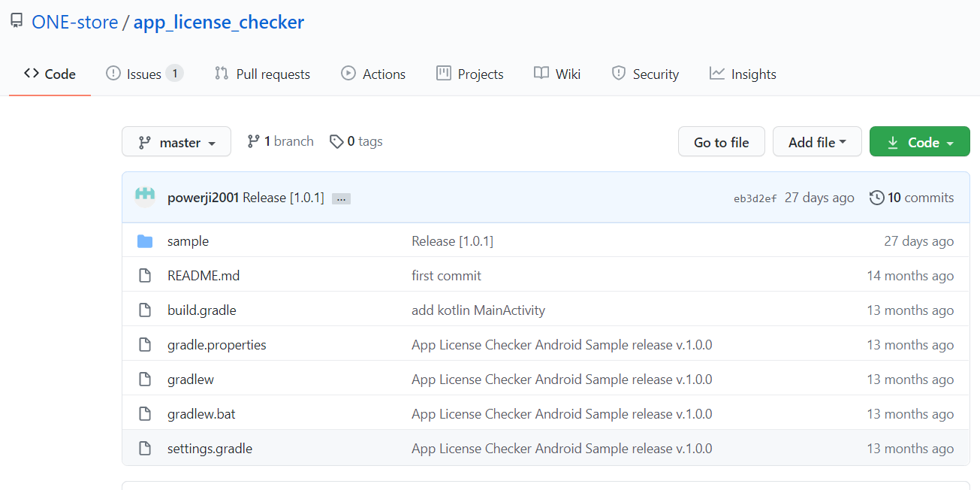Open the Projects tab

tap(470, 74)
